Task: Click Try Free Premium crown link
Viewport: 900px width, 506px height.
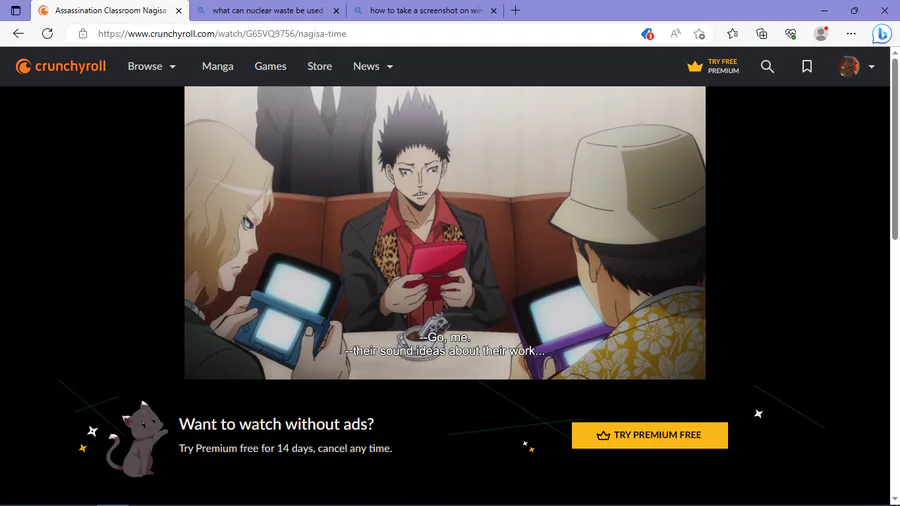Action: pos(713,67)
